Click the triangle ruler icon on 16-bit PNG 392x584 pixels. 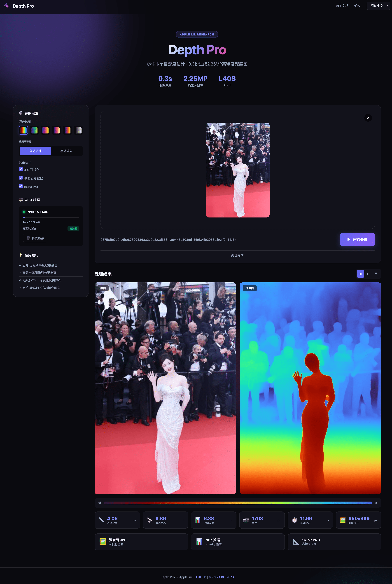[x=296, y=542]
